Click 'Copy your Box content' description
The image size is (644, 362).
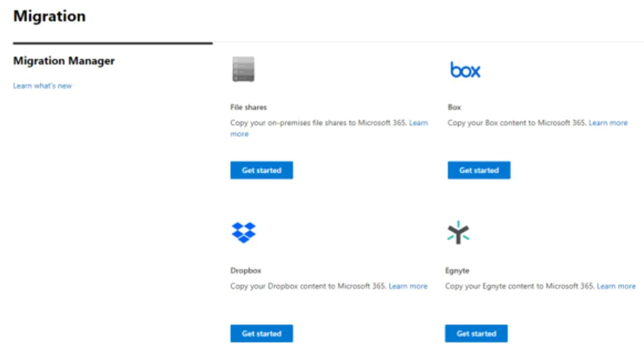pos(517,123)
